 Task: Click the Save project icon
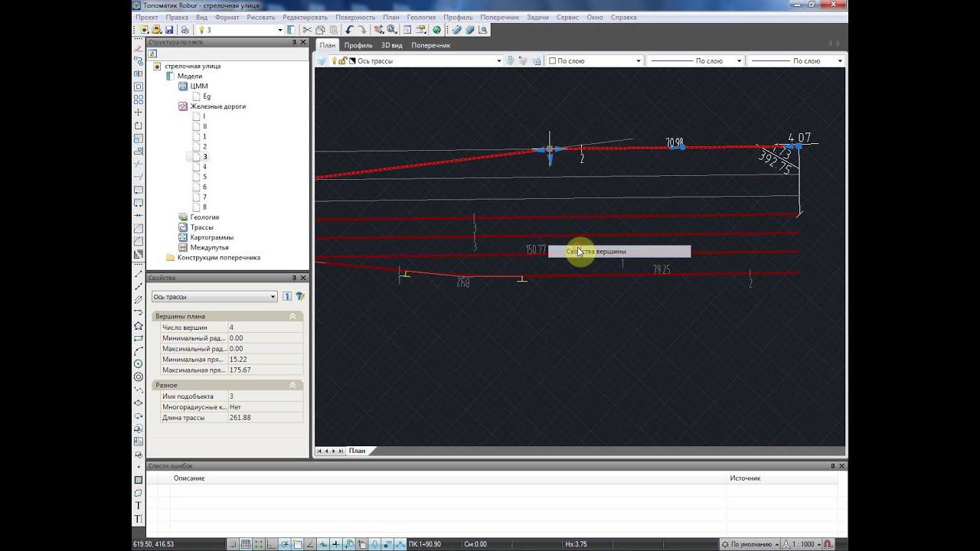point(169,30)
